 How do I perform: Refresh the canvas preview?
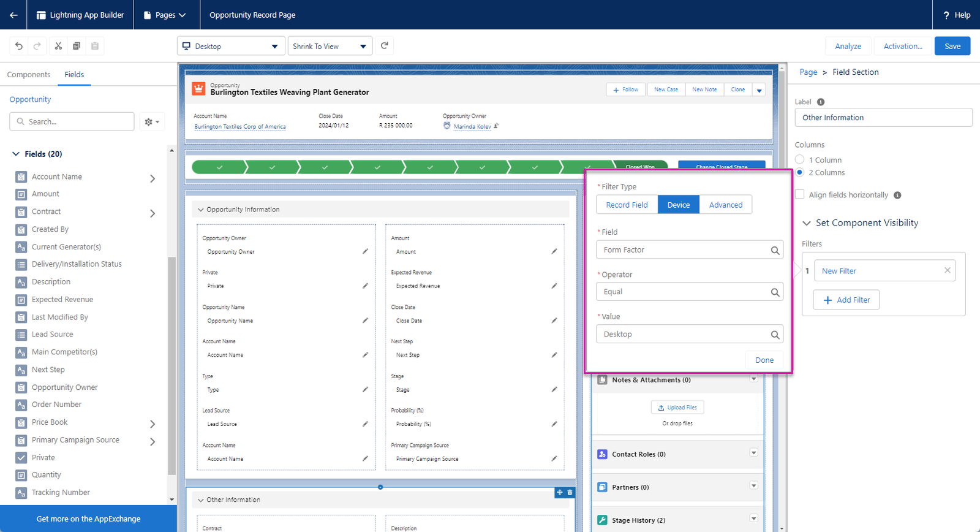point(384,46)
